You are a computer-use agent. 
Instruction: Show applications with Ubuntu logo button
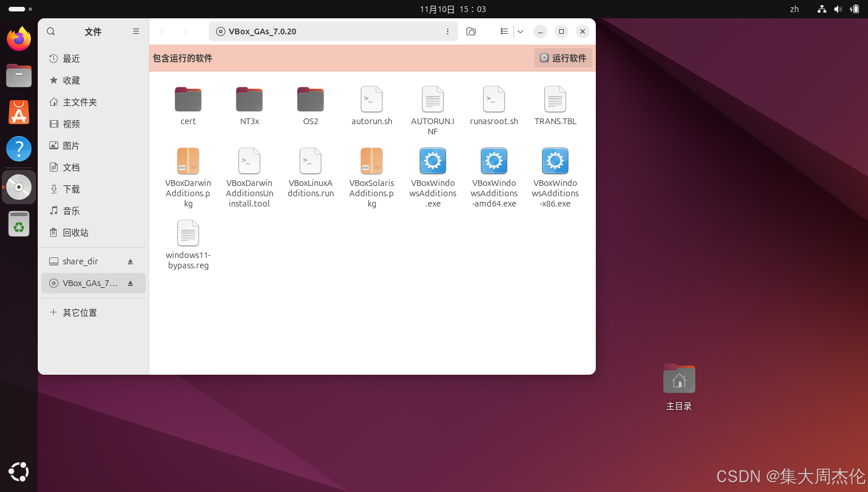coord(19,472)
